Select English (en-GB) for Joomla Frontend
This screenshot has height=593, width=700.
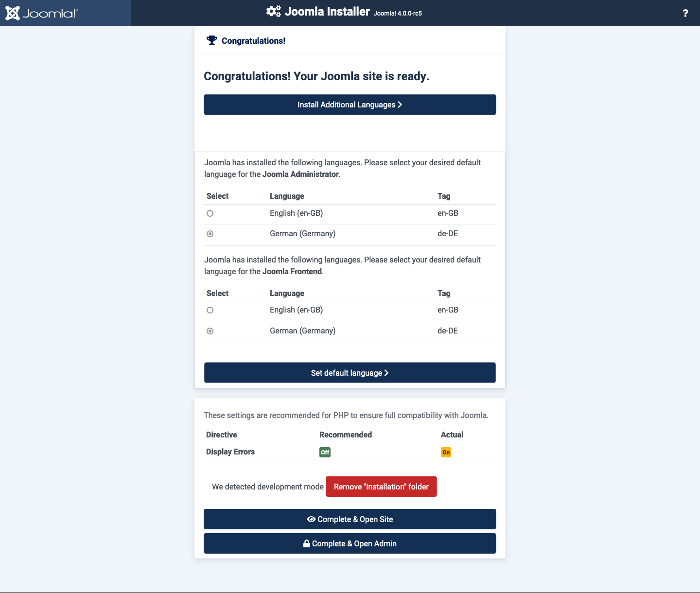(210, 310)
